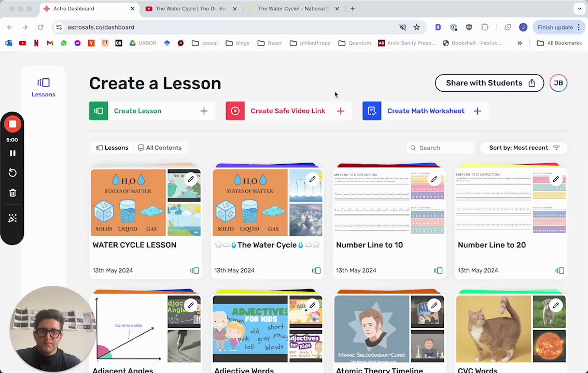Click lesson icon on WATER CYCLE LESSON card
This screenshot has height=373, width=588.
point(194,270)
